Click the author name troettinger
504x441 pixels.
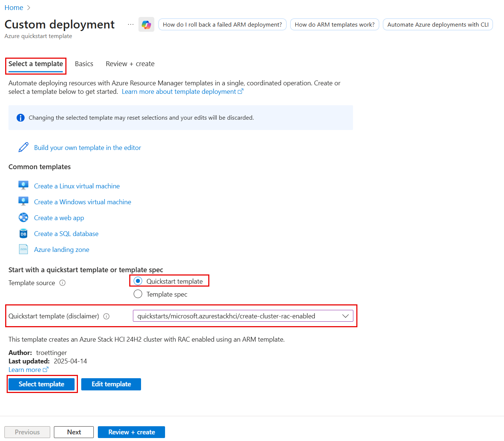pos(51,353)
